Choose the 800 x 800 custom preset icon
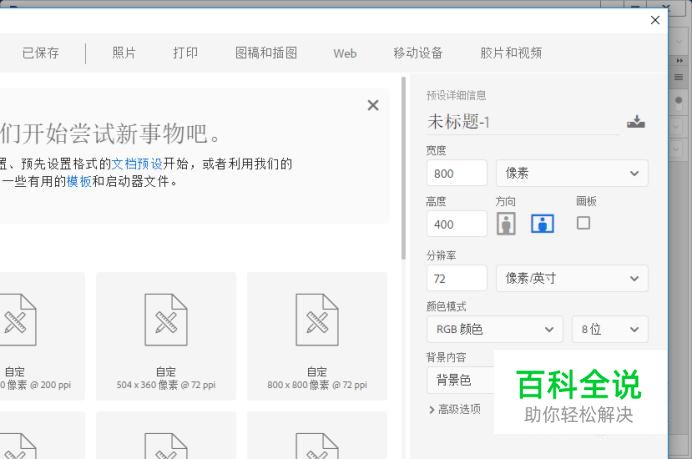This screenshot has width=692, height=459. tap(317, 320)
